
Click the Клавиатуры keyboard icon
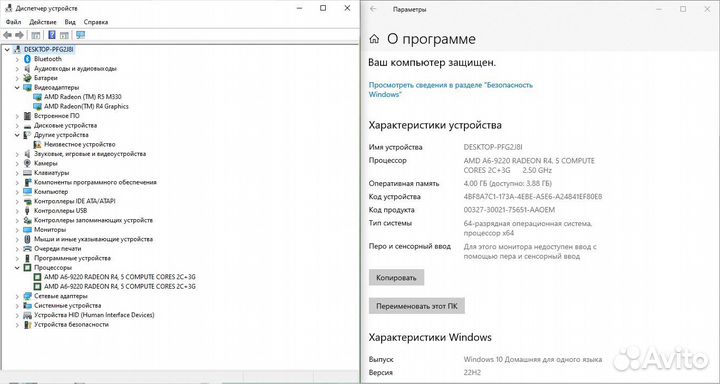click(x=27, y=173)
